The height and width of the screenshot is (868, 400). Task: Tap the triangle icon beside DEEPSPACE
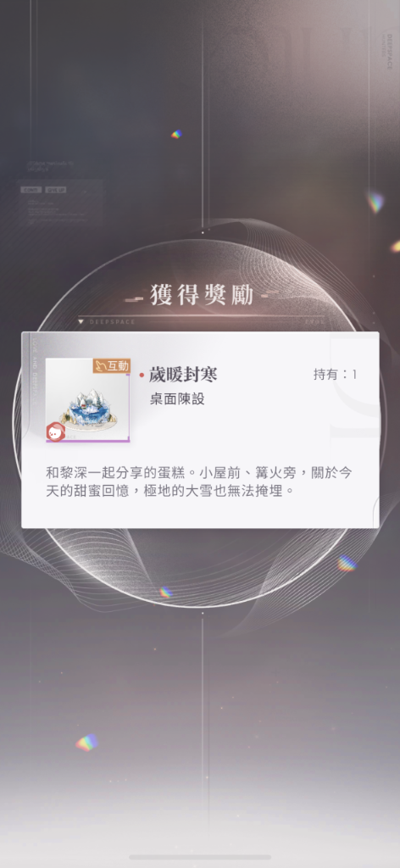tap(81, 321)
